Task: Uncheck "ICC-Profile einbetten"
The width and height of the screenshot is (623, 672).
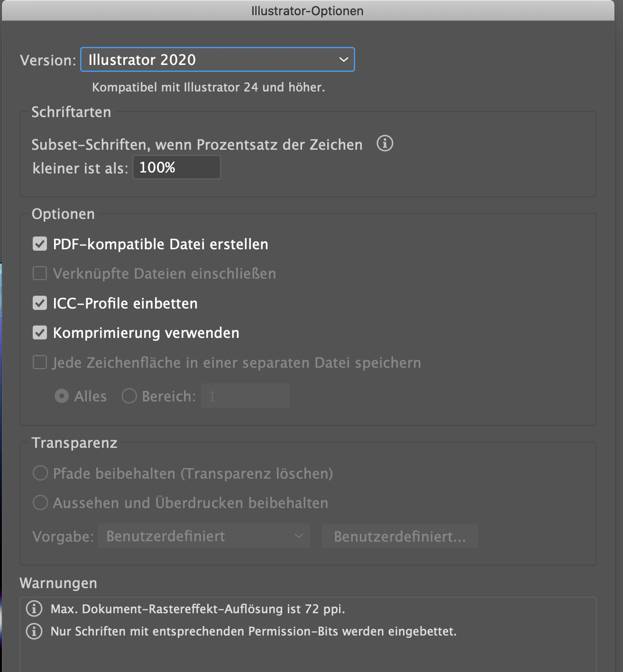Action: (40, 303)
